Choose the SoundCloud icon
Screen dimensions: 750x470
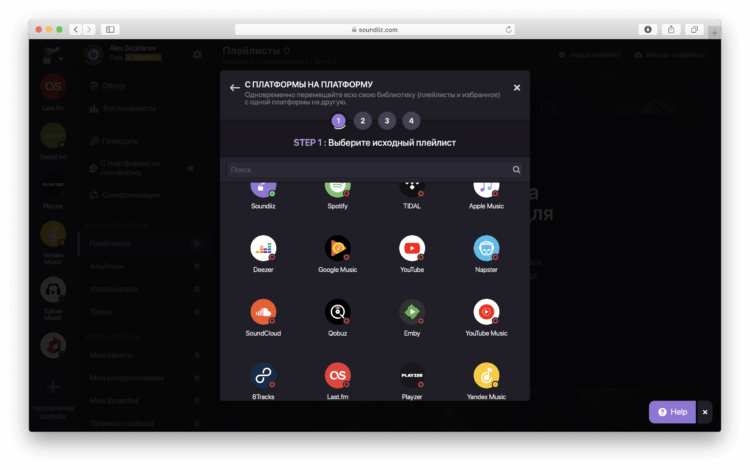pyautogui.click(x=263, y=312)
